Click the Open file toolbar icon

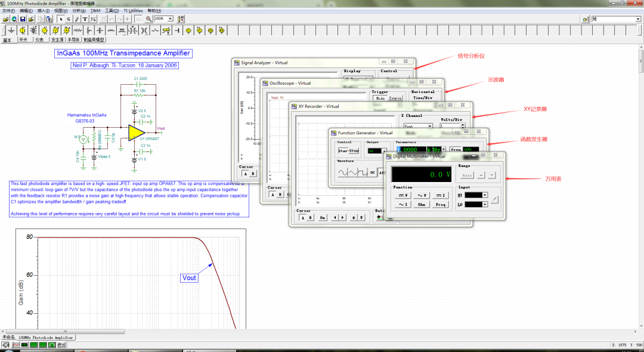tap(6, 19)
